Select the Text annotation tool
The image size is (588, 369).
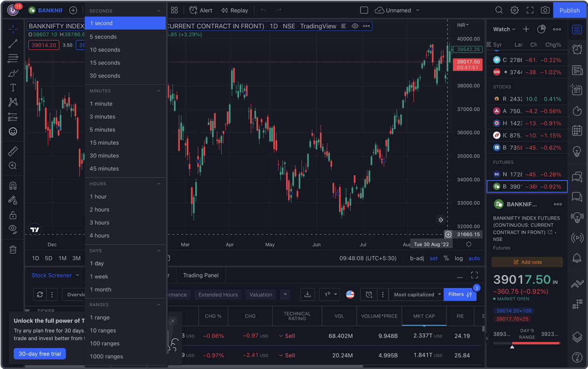[13, 88]
